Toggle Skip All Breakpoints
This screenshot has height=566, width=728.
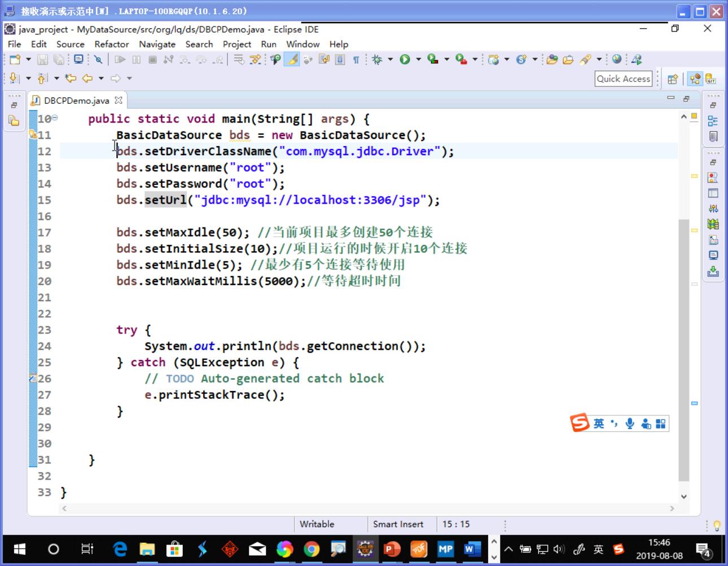point(99,59)
